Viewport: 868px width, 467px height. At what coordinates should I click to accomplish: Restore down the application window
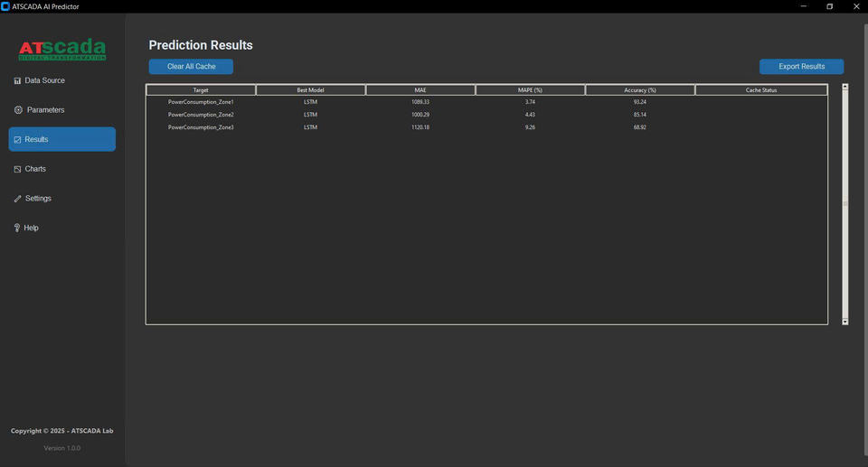(x=830, y=6)
